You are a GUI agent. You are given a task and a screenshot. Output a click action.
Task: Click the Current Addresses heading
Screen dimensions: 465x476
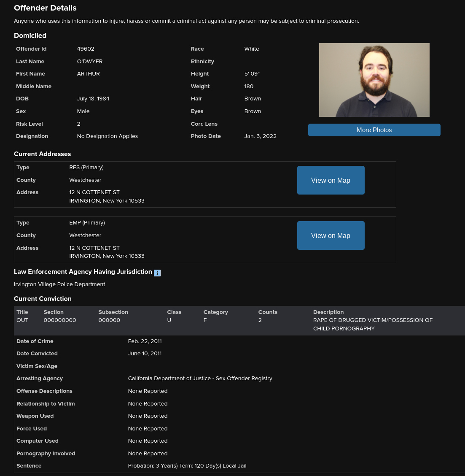43,154
